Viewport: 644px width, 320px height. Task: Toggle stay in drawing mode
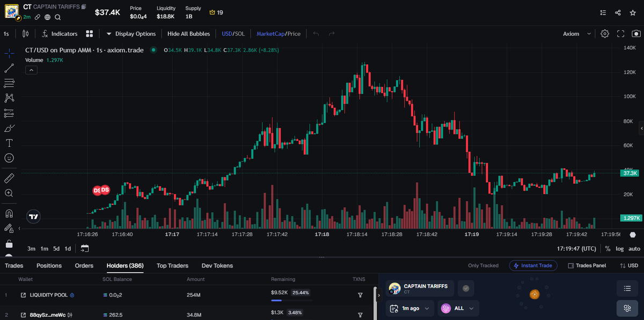click(x=9, y=228)
